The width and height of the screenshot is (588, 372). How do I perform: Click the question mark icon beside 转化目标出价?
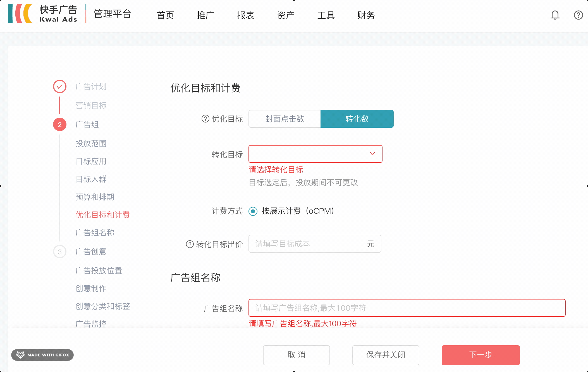tap(189, 244)
